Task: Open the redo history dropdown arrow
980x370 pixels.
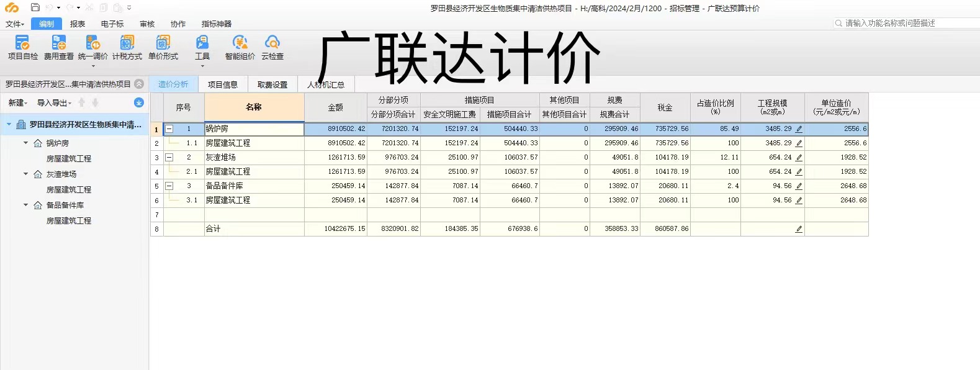Action: [79, 7]
